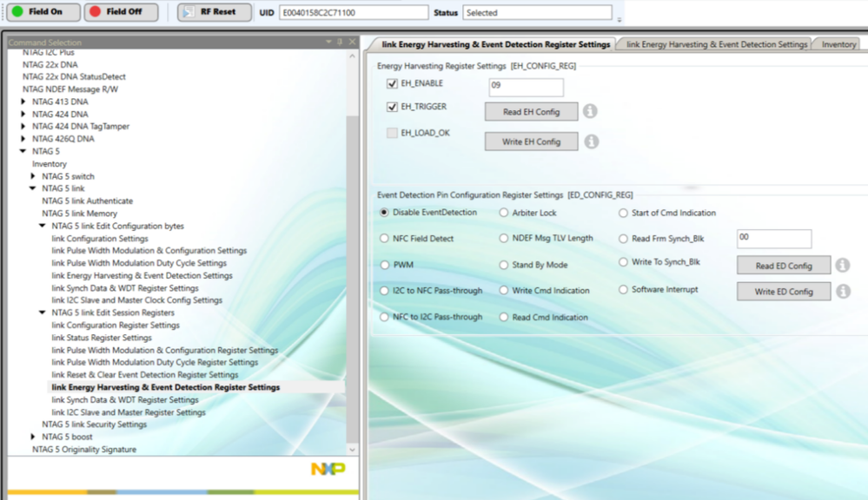Click the info icon beside Write EH Config

click(x=591, y=141)
